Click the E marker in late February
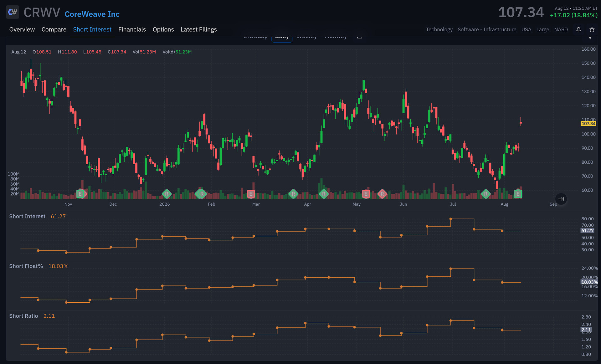This screenshot has height=364, width=601. (251, 194)
